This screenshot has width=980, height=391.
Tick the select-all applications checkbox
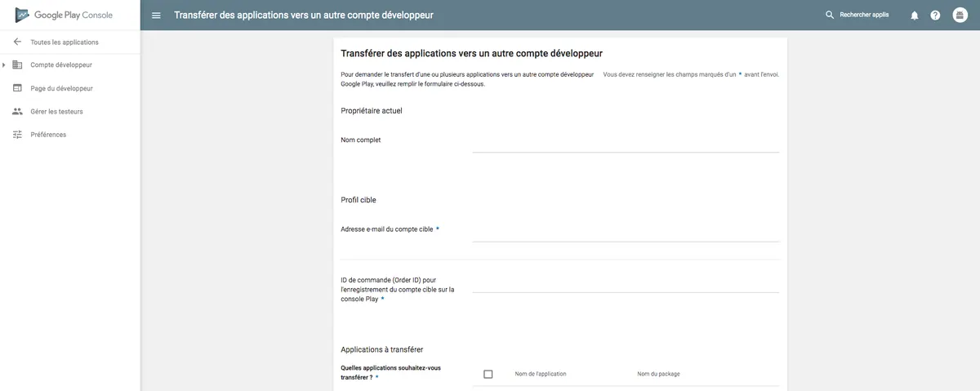click(x=488, y=374)
